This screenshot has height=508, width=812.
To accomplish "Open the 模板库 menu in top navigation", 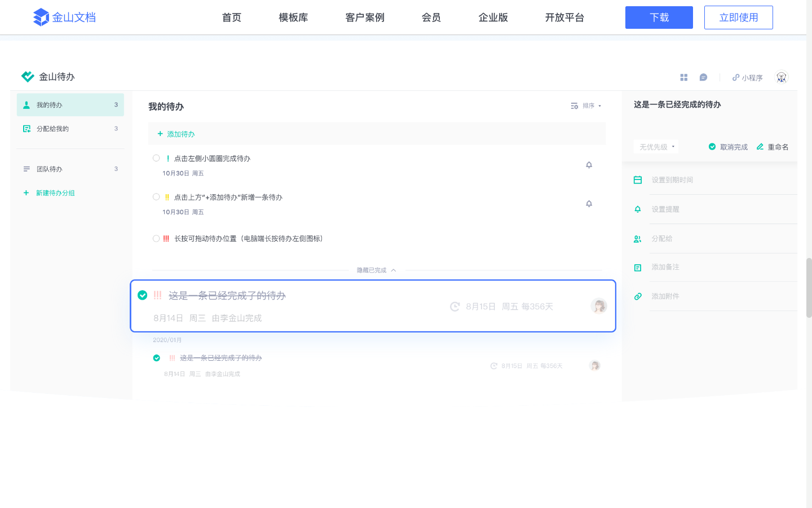I will pyautogui.click(x=293, y=17).
